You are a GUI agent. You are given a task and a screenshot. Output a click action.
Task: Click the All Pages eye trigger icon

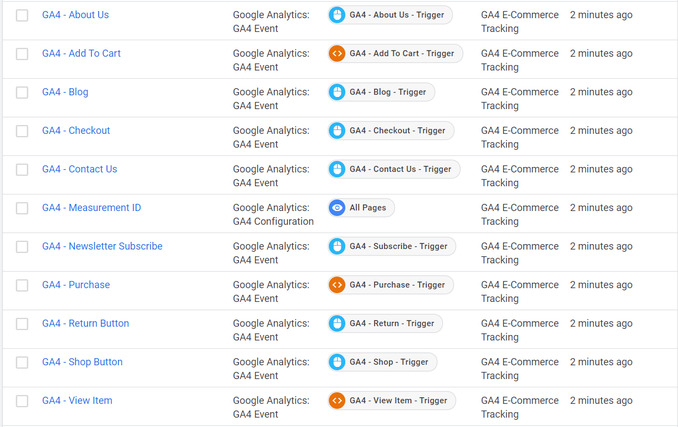coord(337,208)
